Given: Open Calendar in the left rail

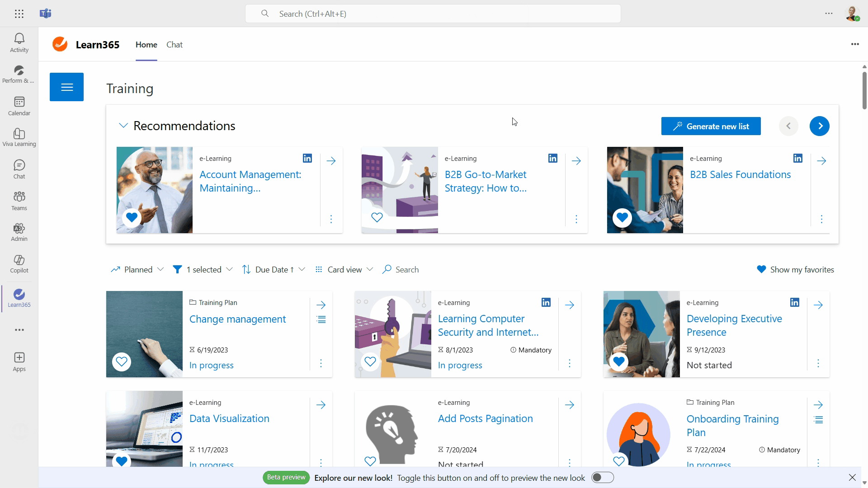Looking at the screenshot, I should [19, 106].
